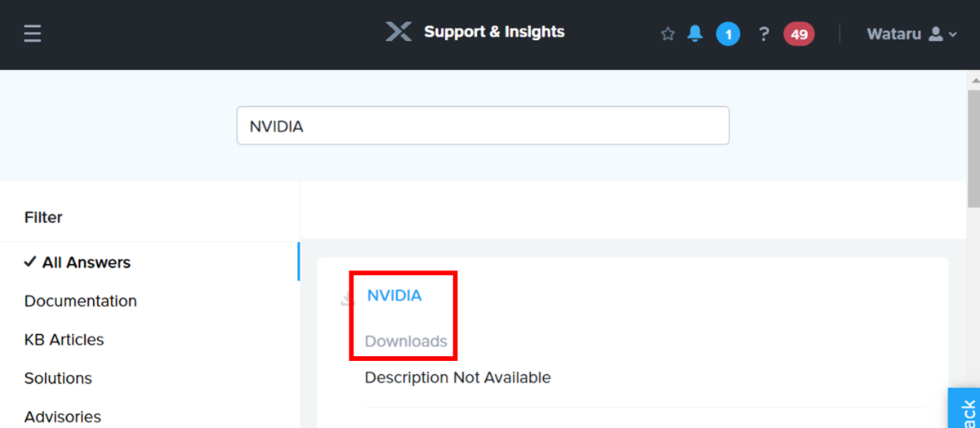Filter results by Solutions
The image size is (980, 428).
[58, 378]
